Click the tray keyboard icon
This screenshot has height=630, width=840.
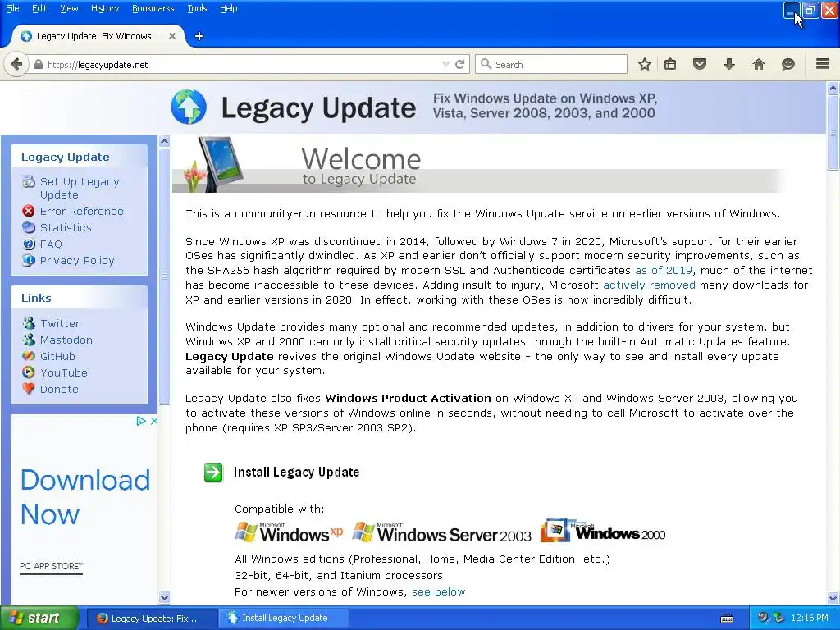(727, 619)
